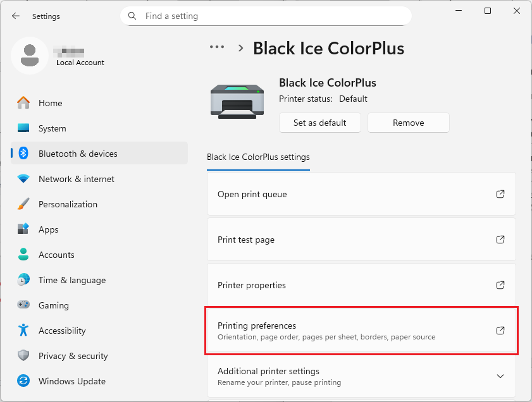Click the Black Ice ColorPlus printer icon
The width and height of the screenshot is (532, 402).
coord(237,101)
